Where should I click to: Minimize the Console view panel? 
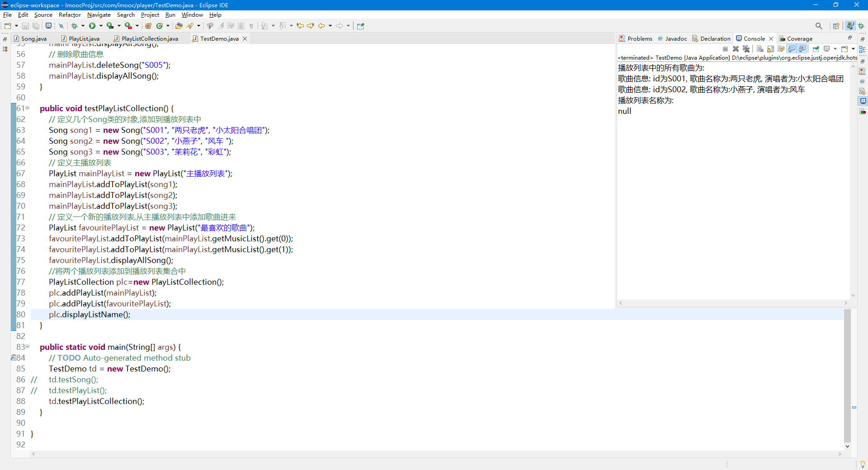(x=850, y=38)
